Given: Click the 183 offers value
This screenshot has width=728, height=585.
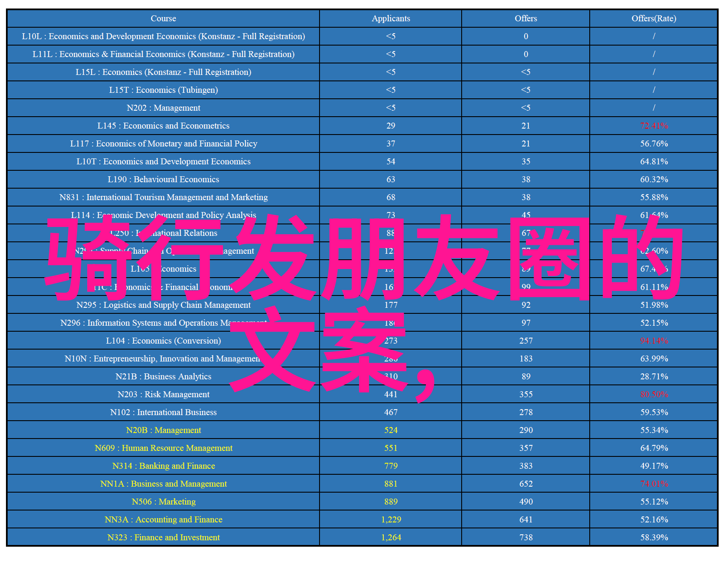Looking at the screenshot, I should click(526, 358).
